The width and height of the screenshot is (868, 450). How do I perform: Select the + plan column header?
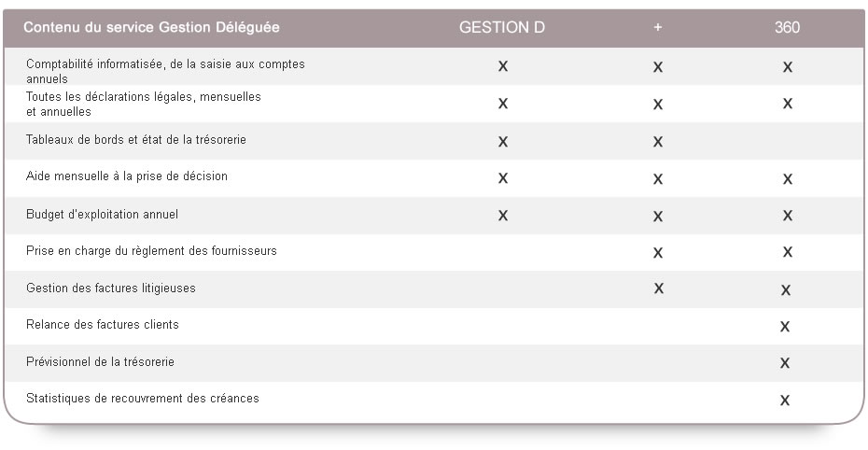[x=658, y=27]
